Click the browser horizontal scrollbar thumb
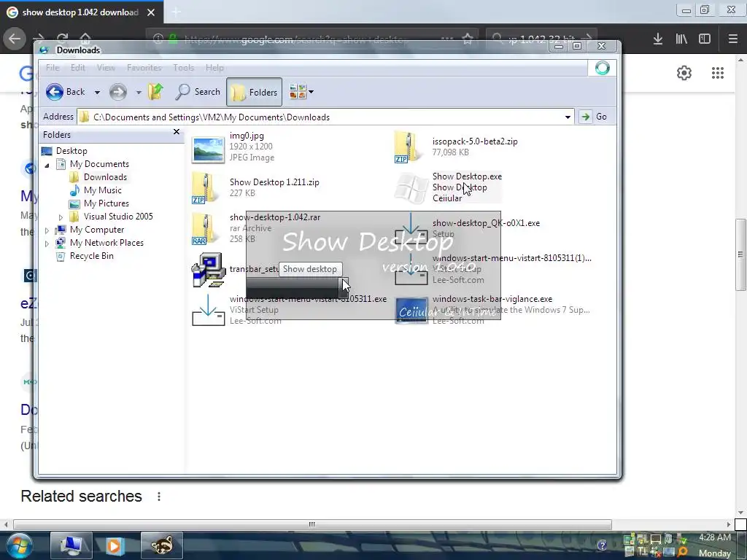747x560 pixels. click(312, 524)
